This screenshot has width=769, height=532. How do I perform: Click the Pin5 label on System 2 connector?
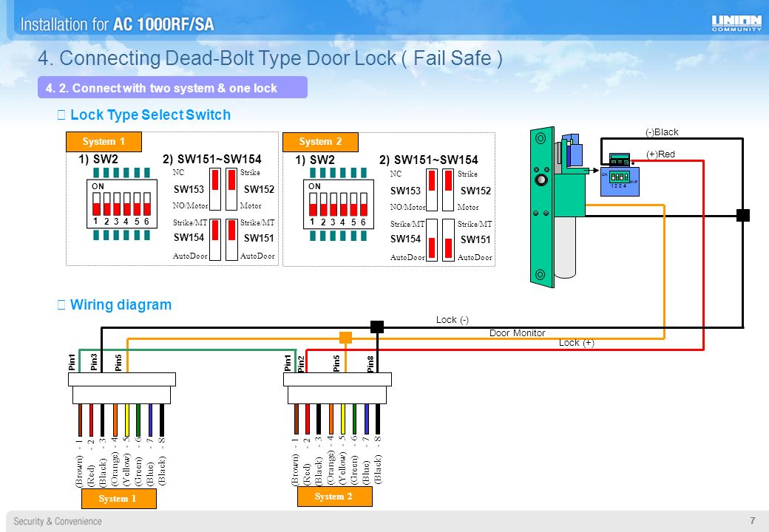336,364
